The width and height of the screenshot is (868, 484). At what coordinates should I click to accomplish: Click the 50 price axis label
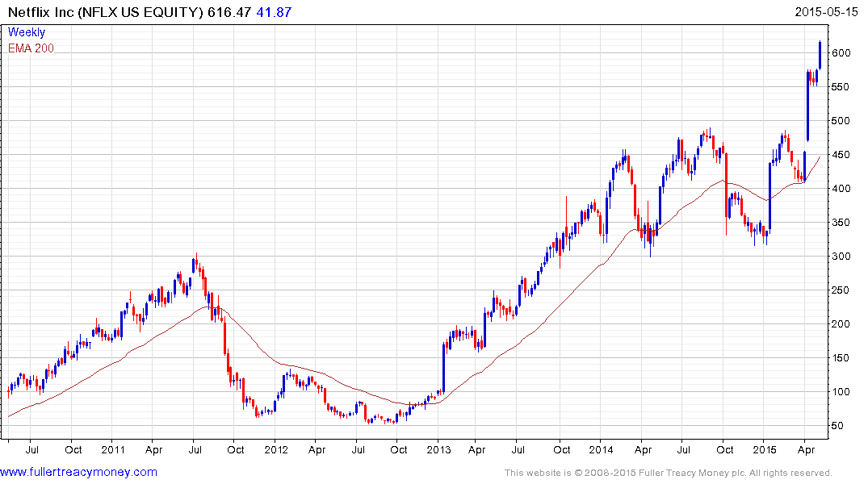(837, 425)
